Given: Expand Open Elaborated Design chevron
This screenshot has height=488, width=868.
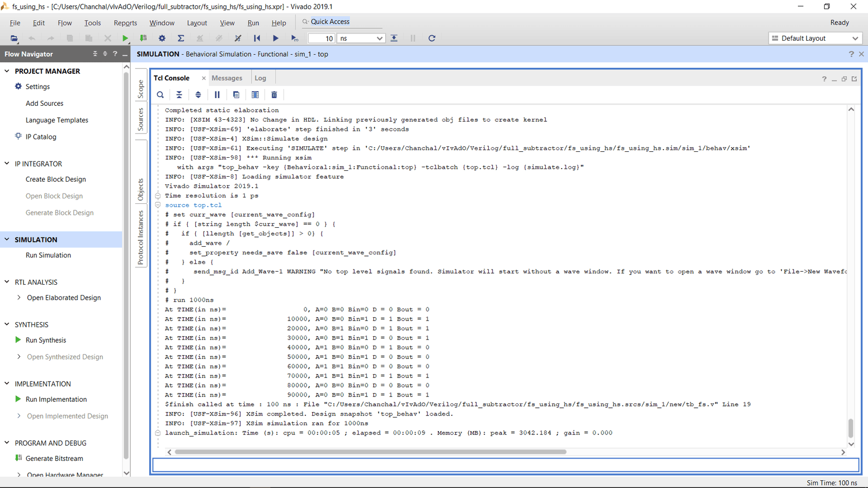Looking at the screenshot, I should pyautogui.click(x=19, y=297).
